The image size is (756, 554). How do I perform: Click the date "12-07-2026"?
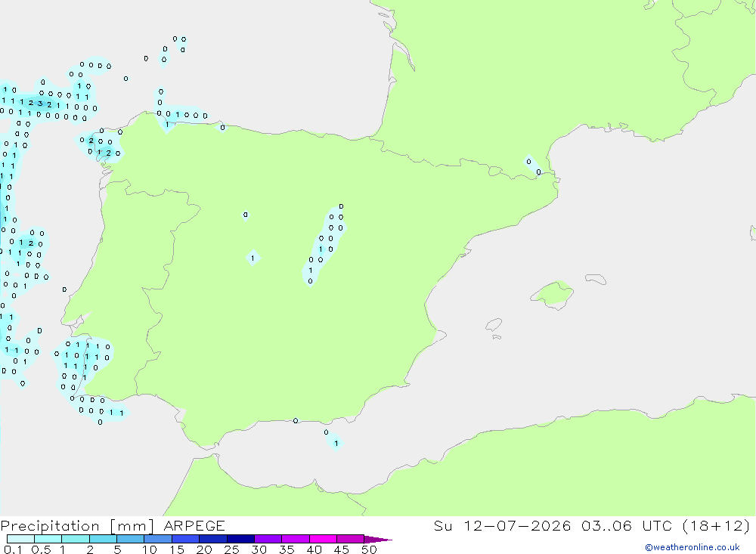pyautogui.click(x=517, y=525)
